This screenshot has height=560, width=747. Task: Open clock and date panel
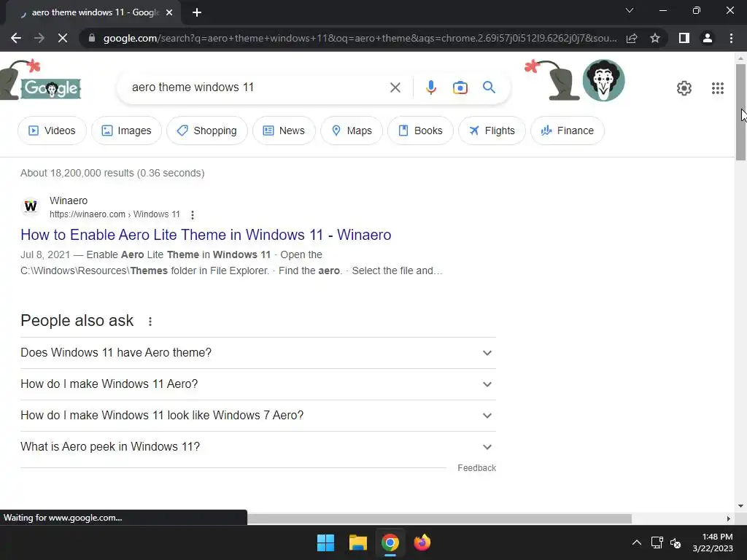713,542
